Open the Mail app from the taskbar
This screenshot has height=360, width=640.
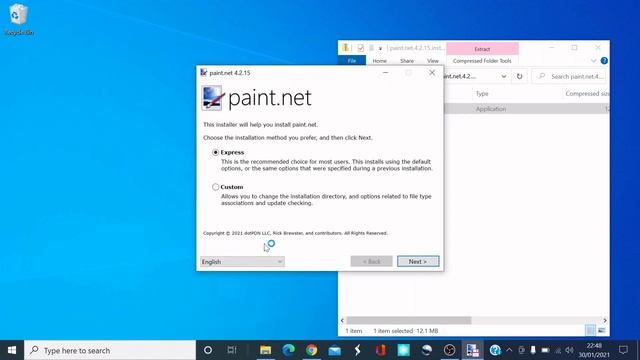(x=335, y=350)
